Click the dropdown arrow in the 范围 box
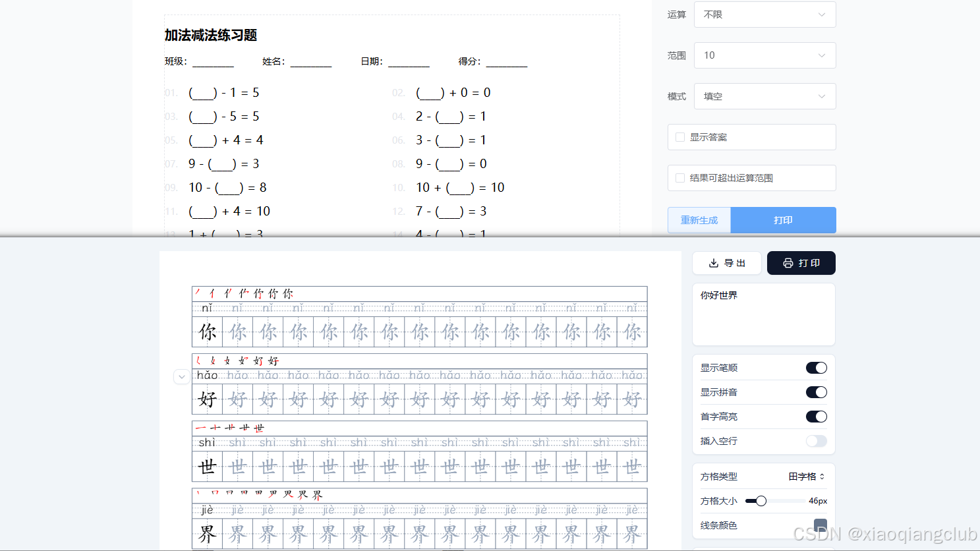The image size is (980, 551). pos(822,55)
